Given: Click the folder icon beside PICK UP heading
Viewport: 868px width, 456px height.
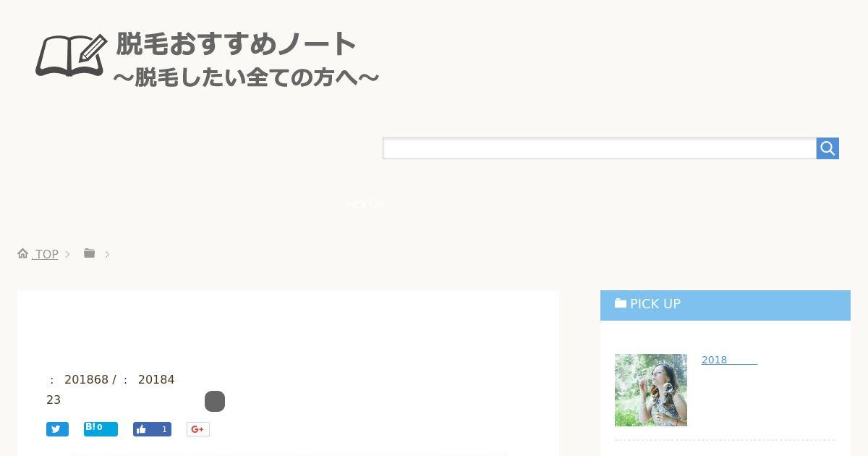Looking at the screenshot, I should point(621,303).
